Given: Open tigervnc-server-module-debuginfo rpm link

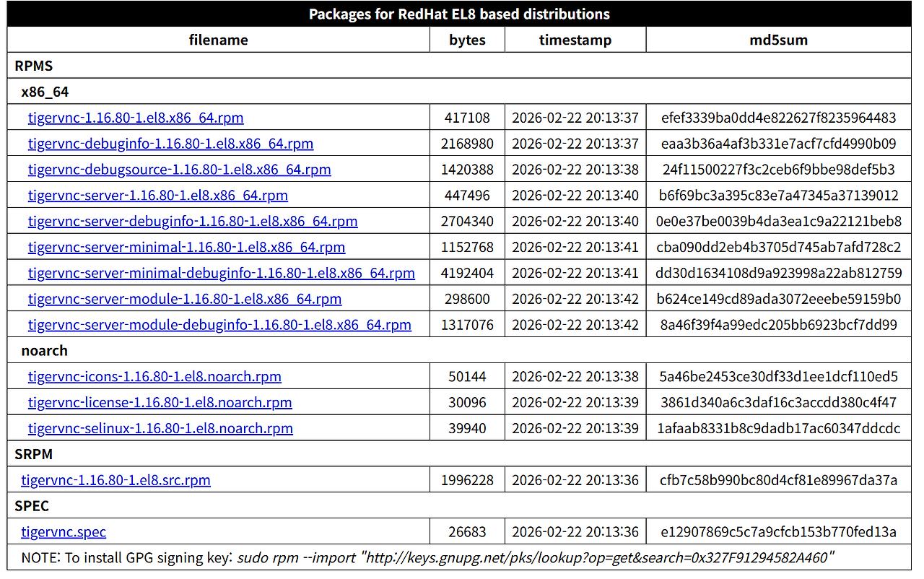Looking at the screenshot, I should (x=220, y=325).
